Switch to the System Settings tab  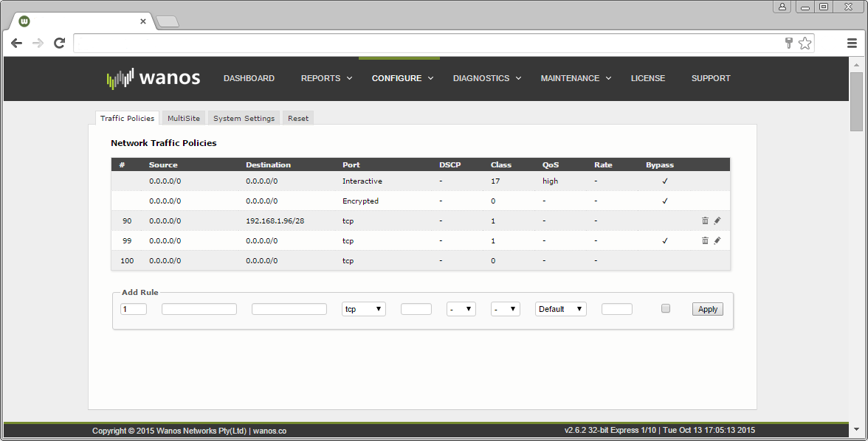[244, 117]
